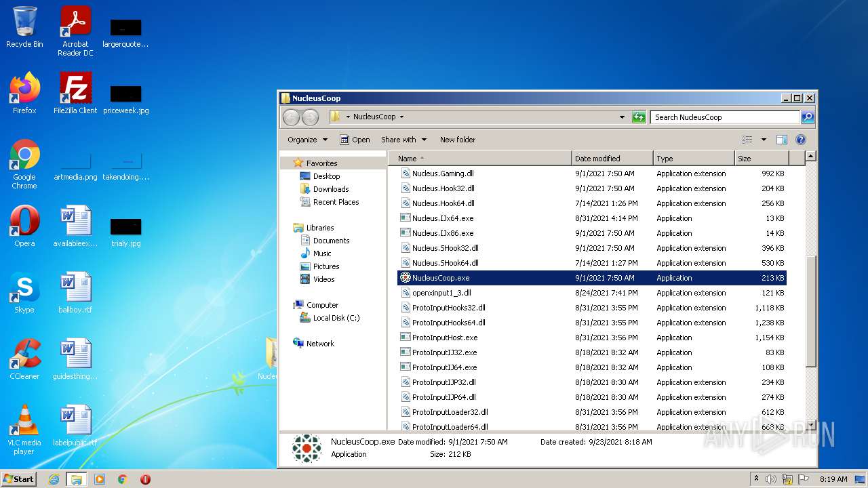868x488 pixels.
Task: Open Opera desktop shortcut
Action: (x=24, y=226)
